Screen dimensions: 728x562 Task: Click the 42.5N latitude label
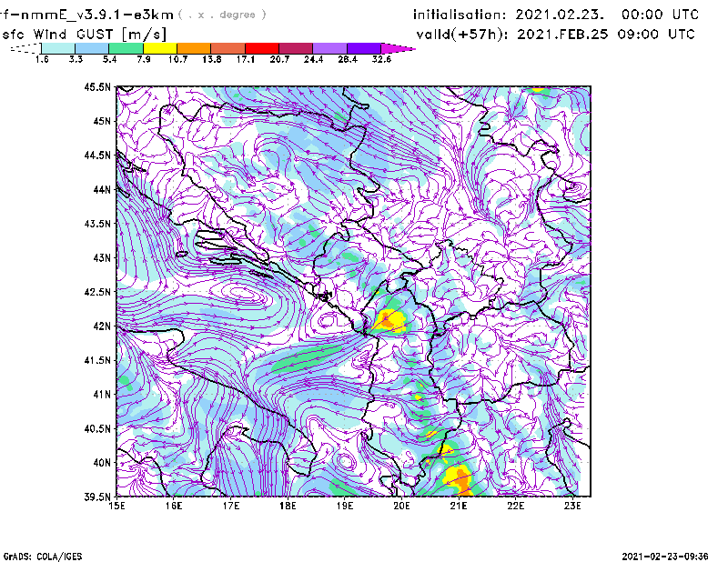[97, 292]
